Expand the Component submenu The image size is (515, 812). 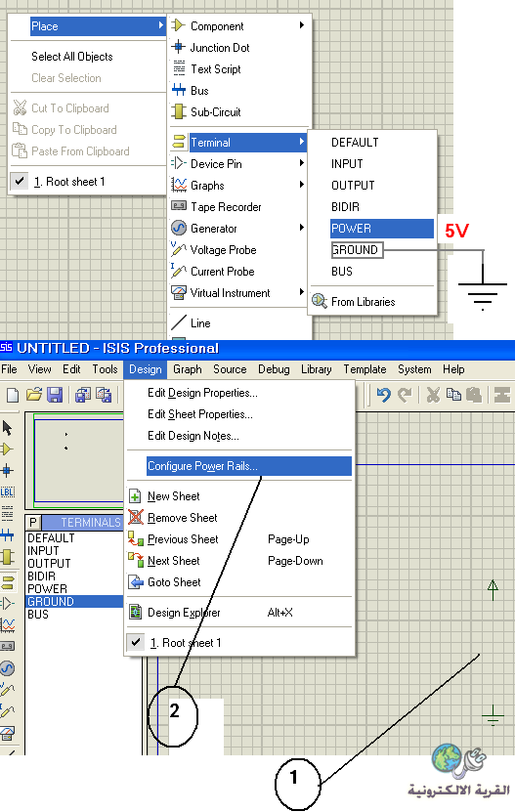[x=239, y=25]
